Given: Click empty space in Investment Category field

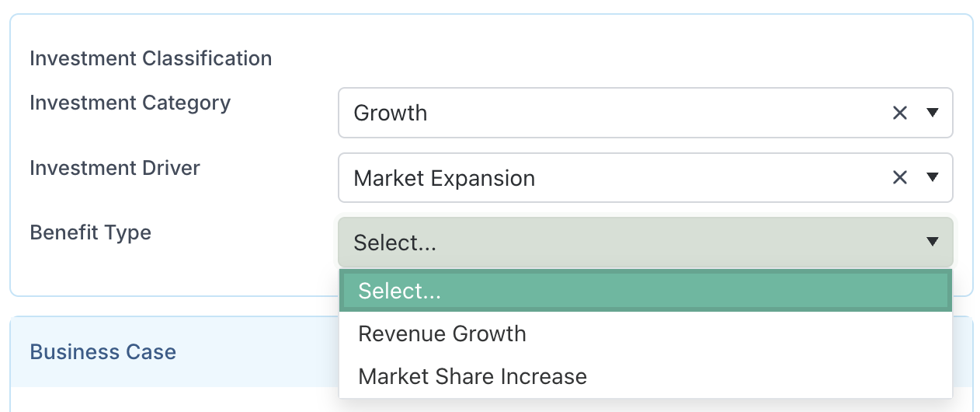Looking at the screenshot, I should (660, 113).
